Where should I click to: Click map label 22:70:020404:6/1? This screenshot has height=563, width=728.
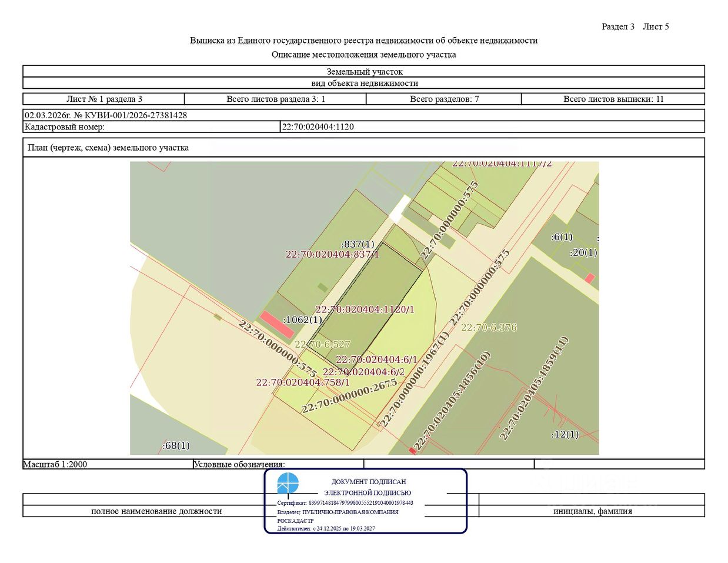coord(376,359)
